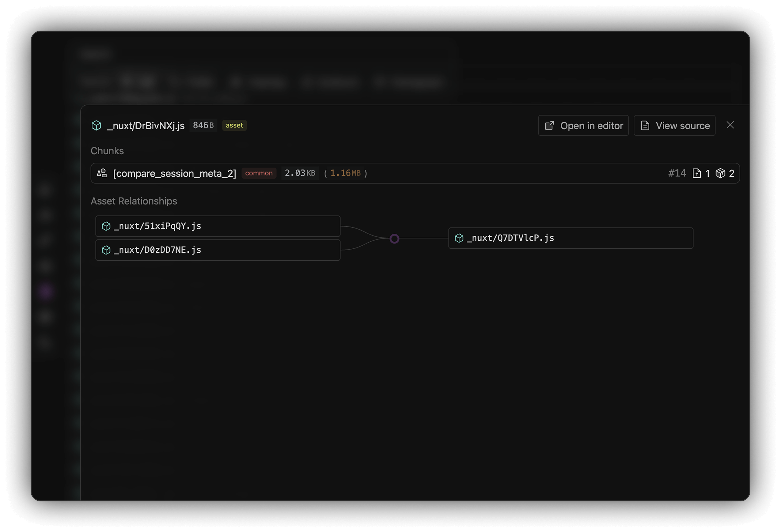The width and height of the screenshot is (781, 532).
Task: Click the yellow asset type badge
Action: pos(234,125)
